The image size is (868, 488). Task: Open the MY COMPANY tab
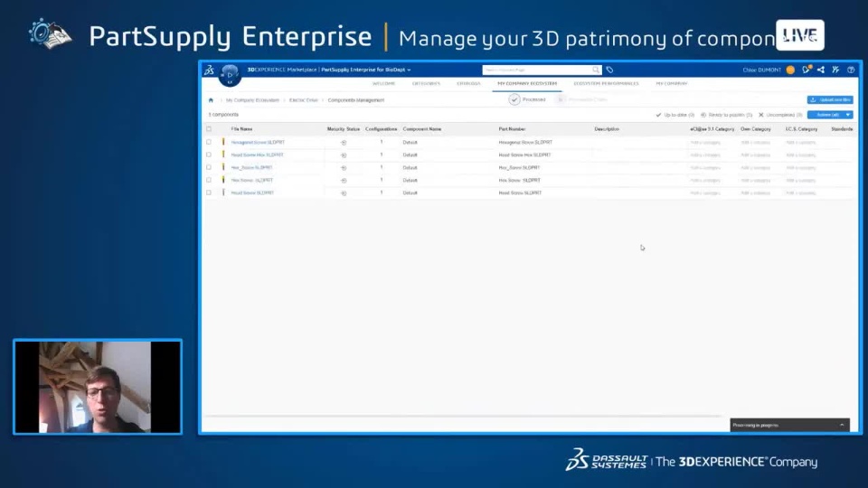(672, 83)
